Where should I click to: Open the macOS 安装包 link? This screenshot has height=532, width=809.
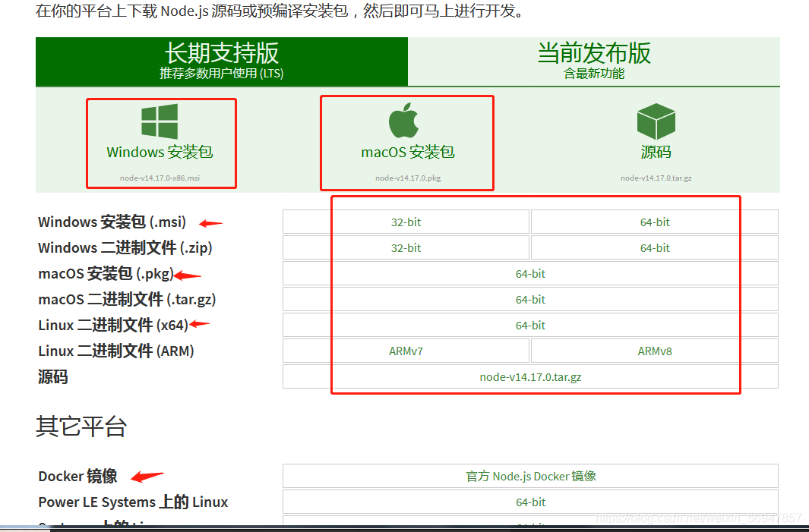[408, 152]
